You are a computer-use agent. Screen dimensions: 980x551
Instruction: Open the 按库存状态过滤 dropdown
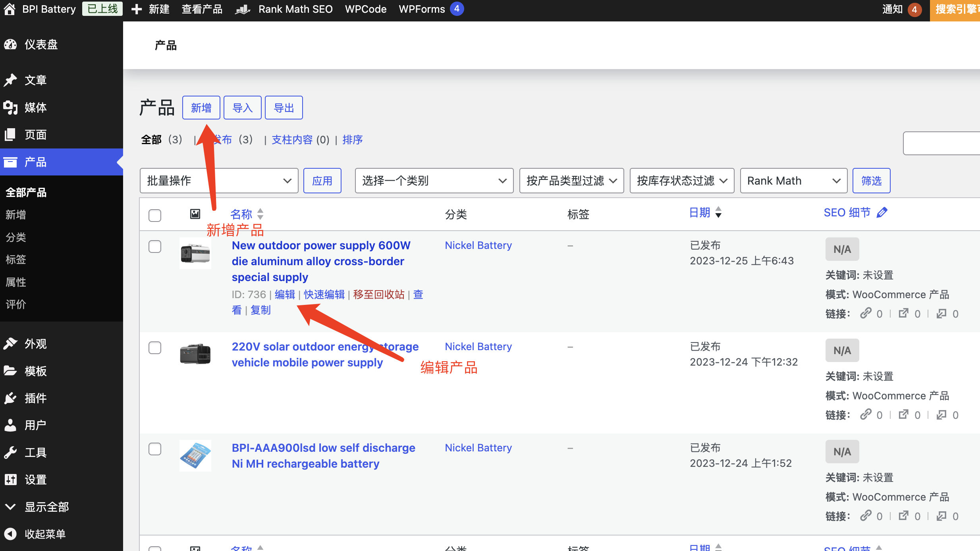pyautogui.click(x=682, y=181)
